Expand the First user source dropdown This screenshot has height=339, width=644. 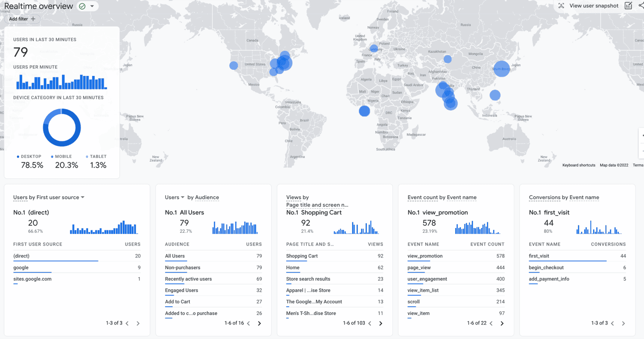coord(83,198)
